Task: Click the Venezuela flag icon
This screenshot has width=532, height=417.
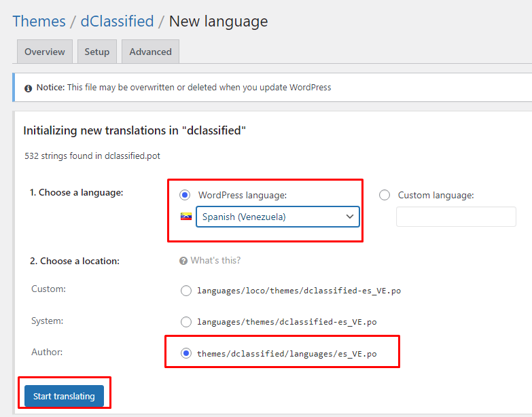Action: tap(185, 217)
